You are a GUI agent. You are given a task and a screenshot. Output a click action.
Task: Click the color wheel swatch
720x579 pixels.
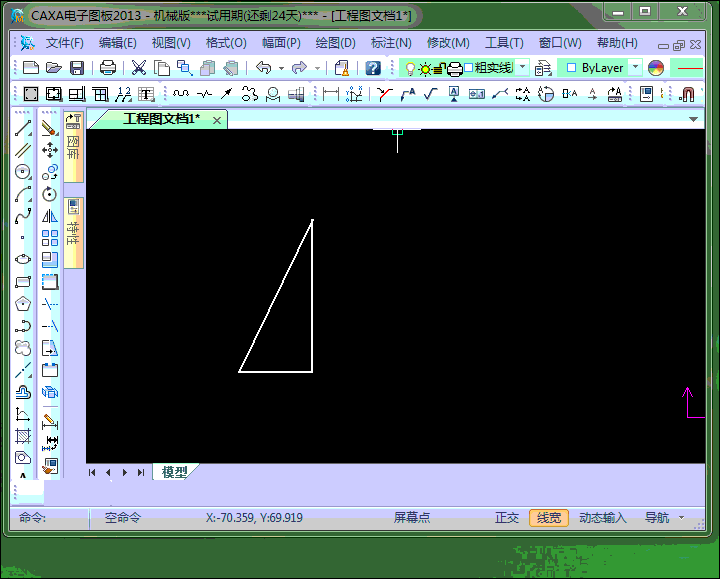pyautogui.click(x=656, y=68)
